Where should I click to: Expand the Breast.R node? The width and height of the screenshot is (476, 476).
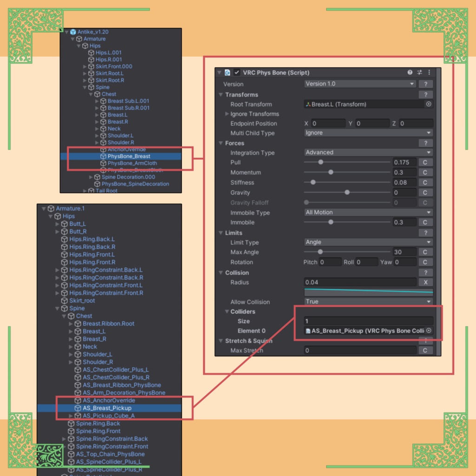point(97,122)
